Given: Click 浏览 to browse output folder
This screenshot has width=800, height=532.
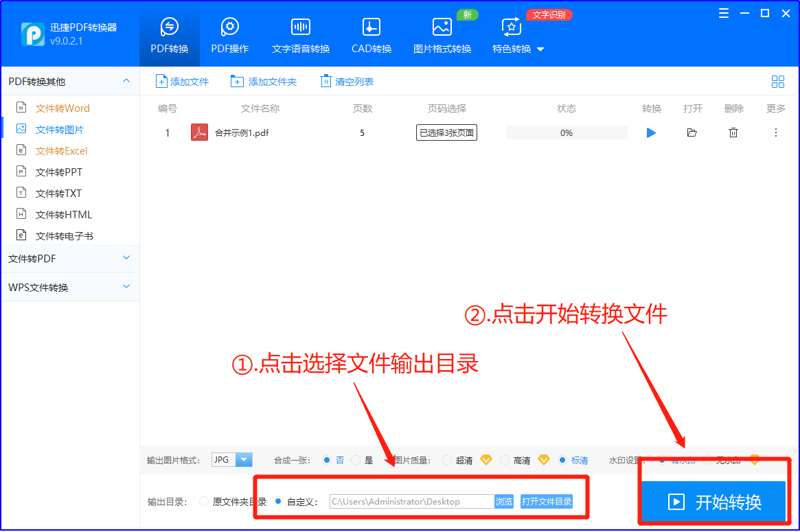Looking at the screenshot, I should [503, 501].
